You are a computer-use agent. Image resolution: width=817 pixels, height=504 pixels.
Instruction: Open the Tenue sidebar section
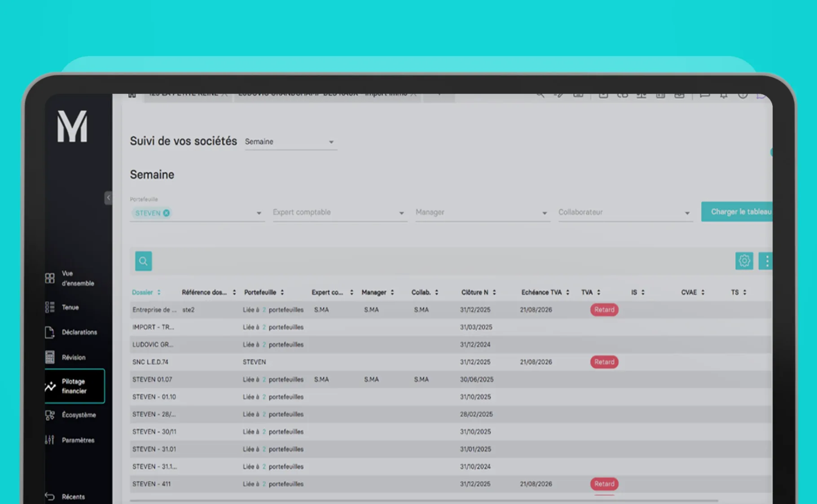tap(62, 307)
